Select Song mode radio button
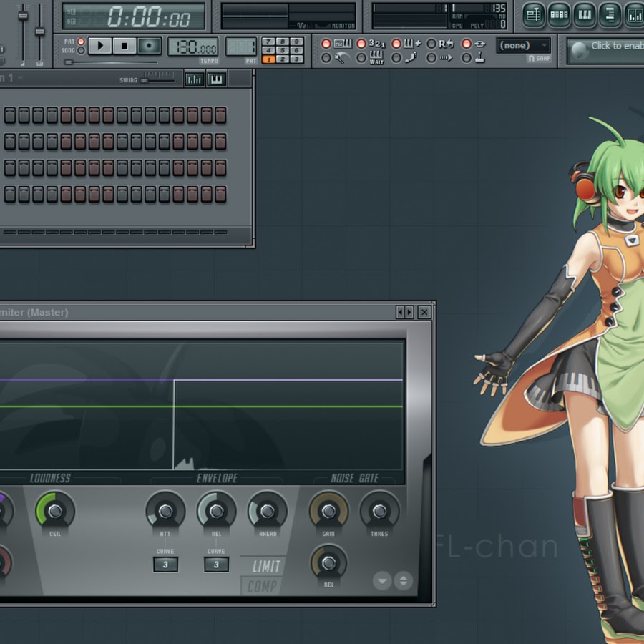 tap(81, 50)
